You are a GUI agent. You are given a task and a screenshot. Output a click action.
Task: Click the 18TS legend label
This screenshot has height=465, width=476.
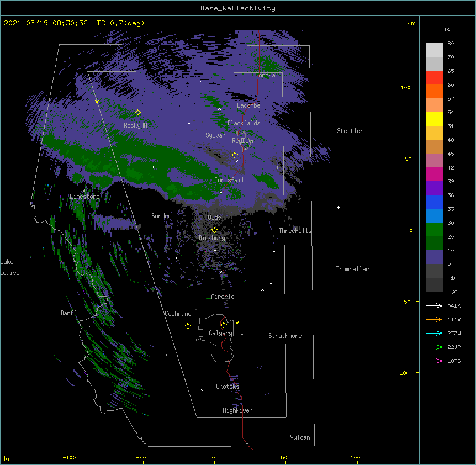pos(454,361)
